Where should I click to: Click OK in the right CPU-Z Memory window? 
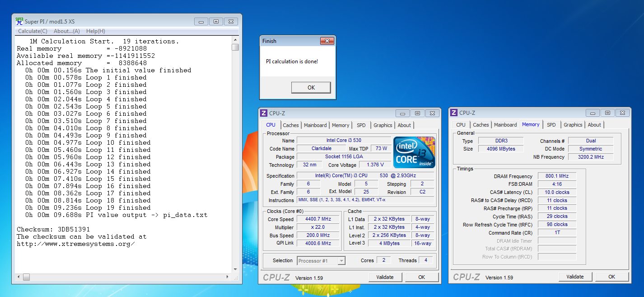[x=611, y=277]
